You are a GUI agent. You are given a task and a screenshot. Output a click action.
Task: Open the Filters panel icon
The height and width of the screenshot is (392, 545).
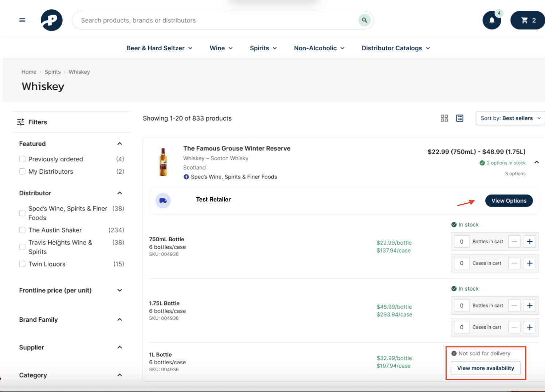tap(21, 122)
